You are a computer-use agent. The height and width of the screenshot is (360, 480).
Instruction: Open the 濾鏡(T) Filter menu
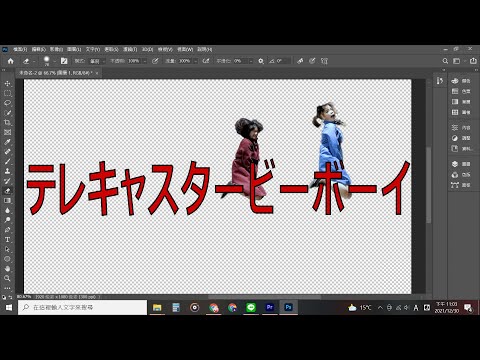[x=130, y=49]
